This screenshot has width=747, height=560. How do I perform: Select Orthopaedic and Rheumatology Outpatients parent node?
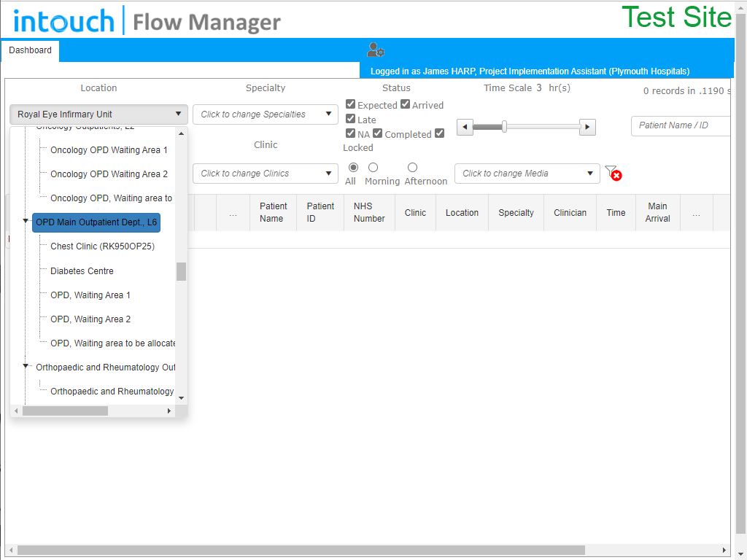coord(105,367)
